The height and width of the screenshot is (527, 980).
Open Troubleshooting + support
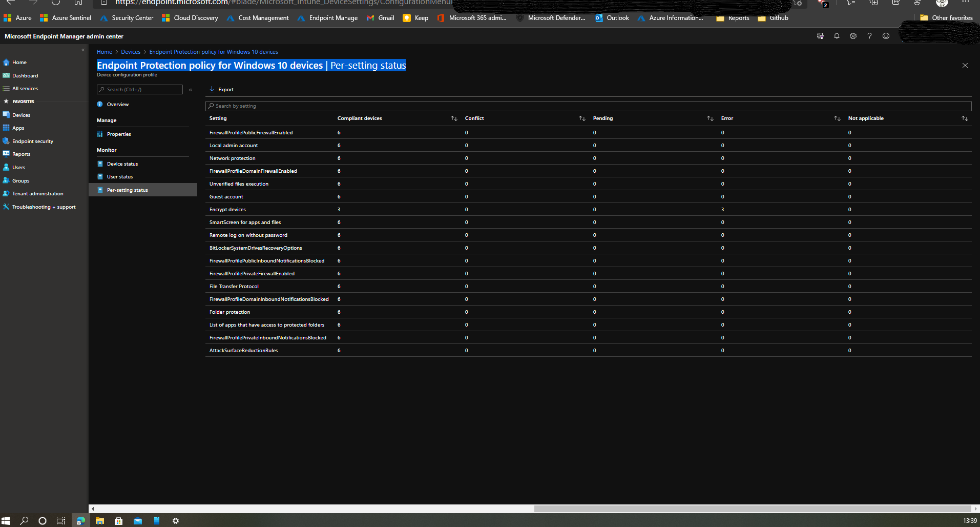[x=44, y=207]
